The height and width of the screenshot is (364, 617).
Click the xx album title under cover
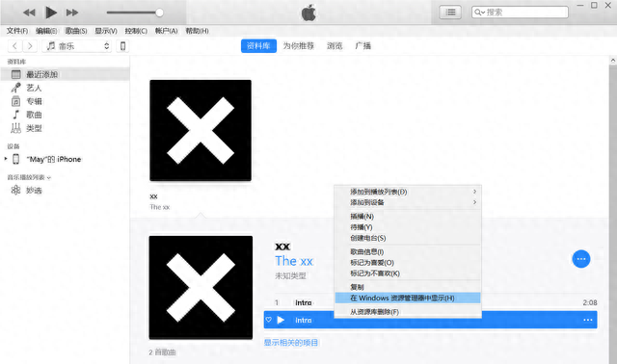click(x=153, y=196)
